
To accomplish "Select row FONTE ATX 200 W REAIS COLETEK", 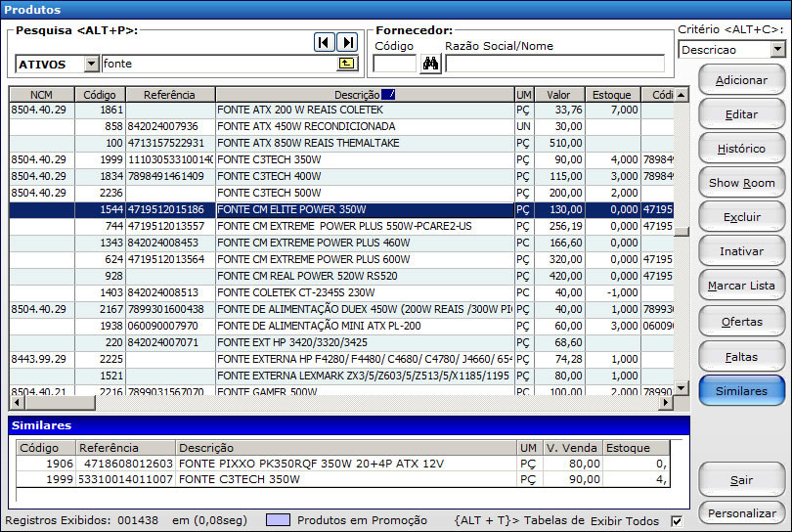I will (341, 110).
